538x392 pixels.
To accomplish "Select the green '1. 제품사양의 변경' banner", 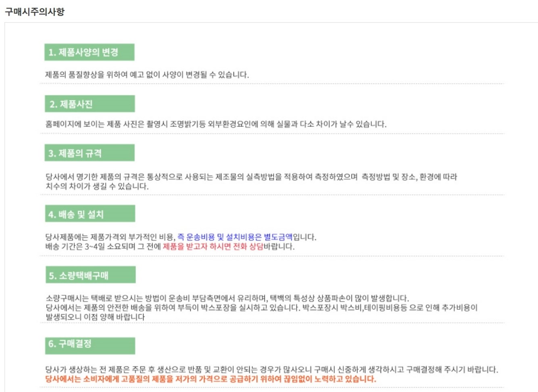I will click(90, 52).
